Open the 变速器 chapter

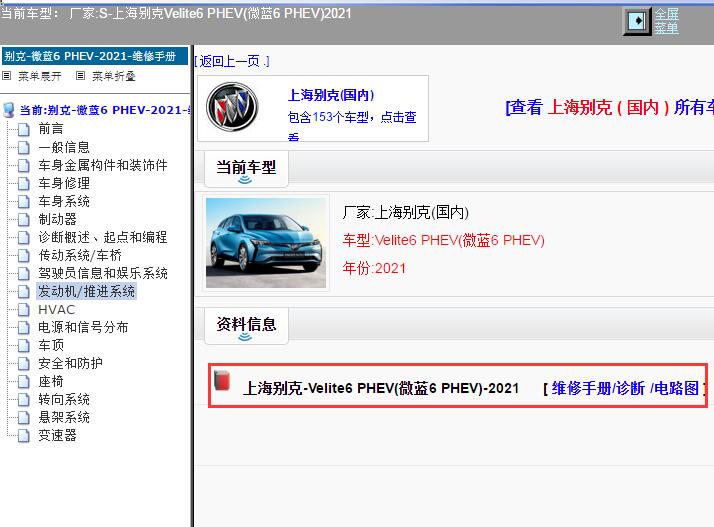point(57,435)
